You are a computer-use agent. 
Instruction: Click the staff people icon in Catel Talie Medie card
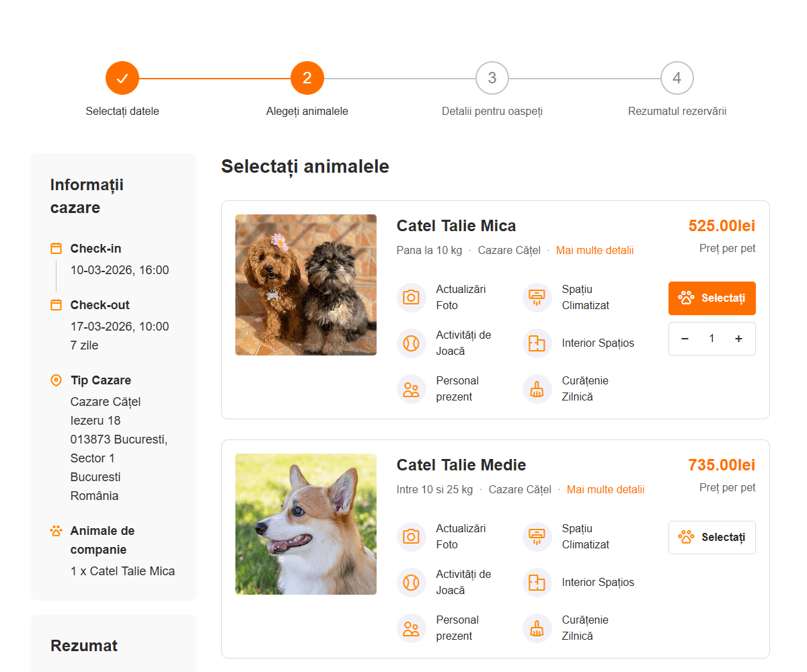click(411, 628)
